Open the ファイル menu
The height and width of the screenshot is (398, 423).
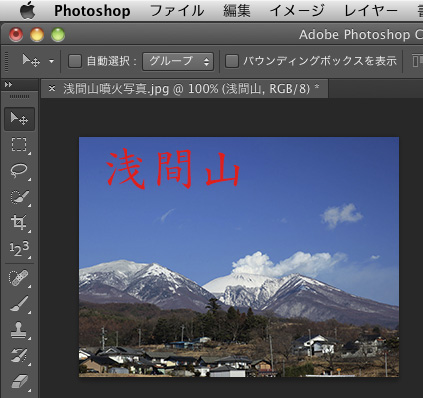click(x=177, y=11)
